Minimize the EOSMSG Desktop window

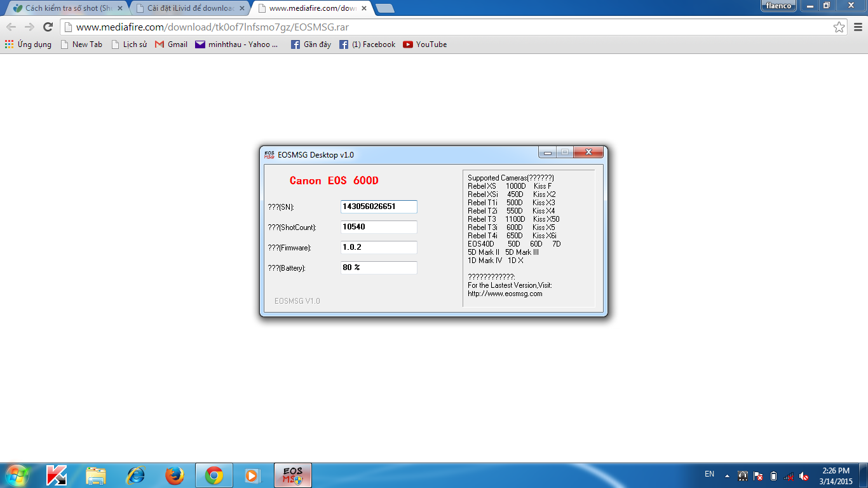coord(547,152)
